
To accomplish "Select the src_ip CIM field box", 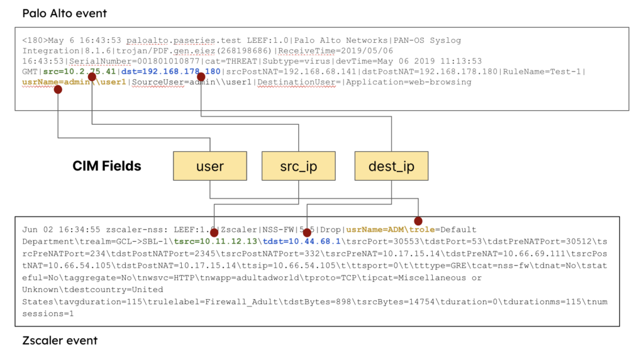I will (299, 166).
